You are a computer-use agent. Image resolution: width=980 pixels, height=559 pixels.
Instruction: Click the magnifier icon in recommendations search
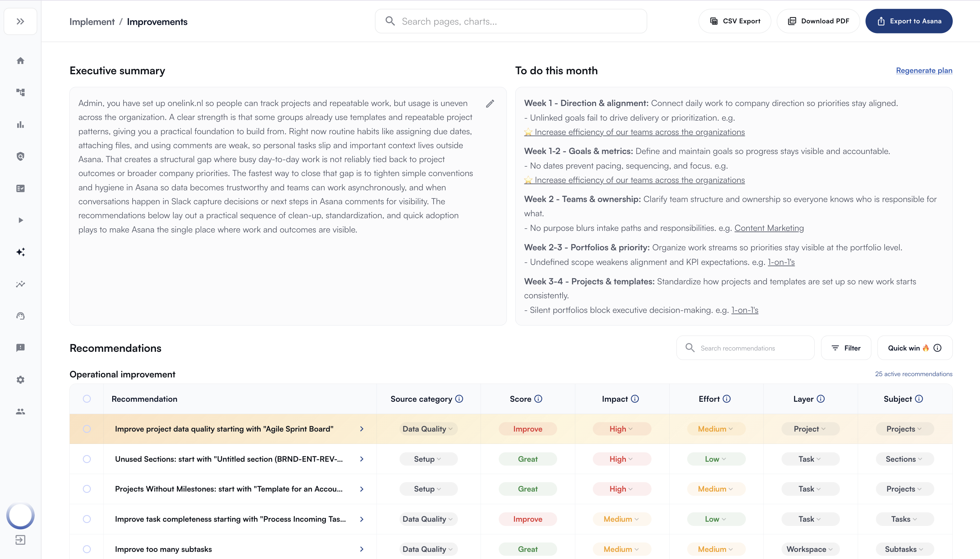tap(690, 348)
